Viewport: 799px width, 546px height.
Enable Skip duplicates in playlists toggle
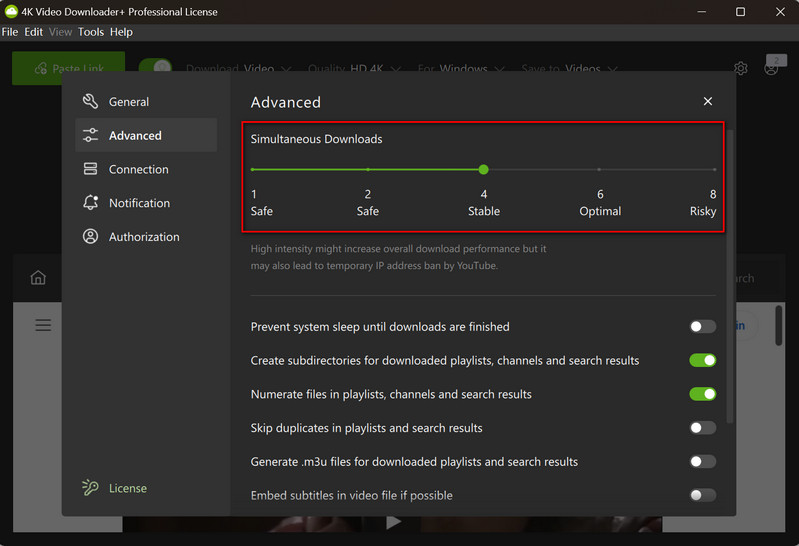point(703,427)
